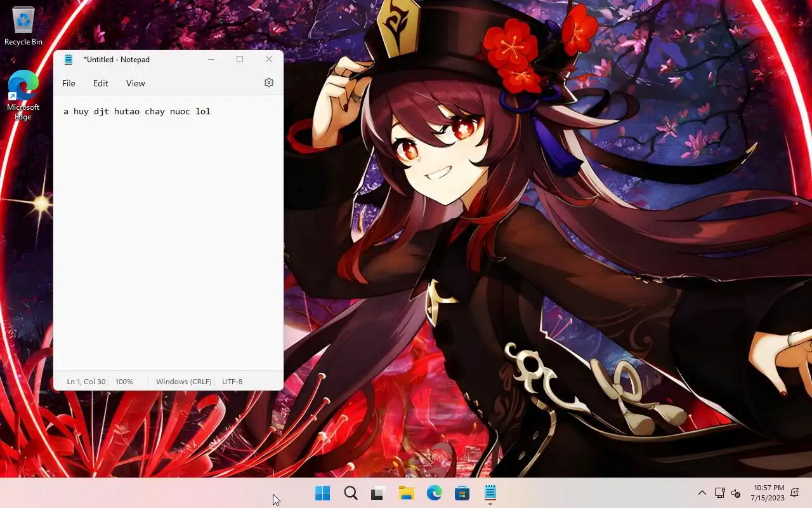Open the clock showing 10:57 PM
812x508 pixels.
point(768,493)
